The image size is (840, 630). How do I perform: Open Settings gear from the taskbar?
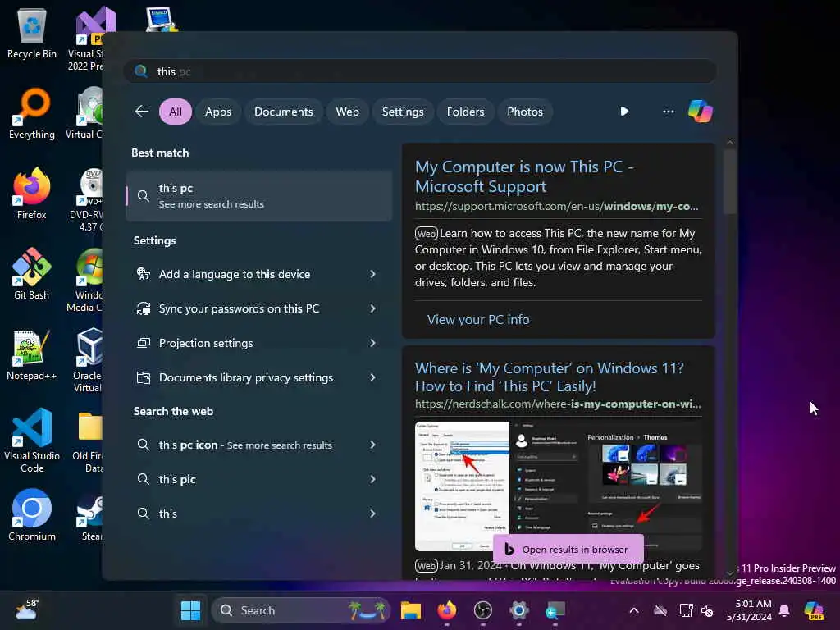pos(518,610)
